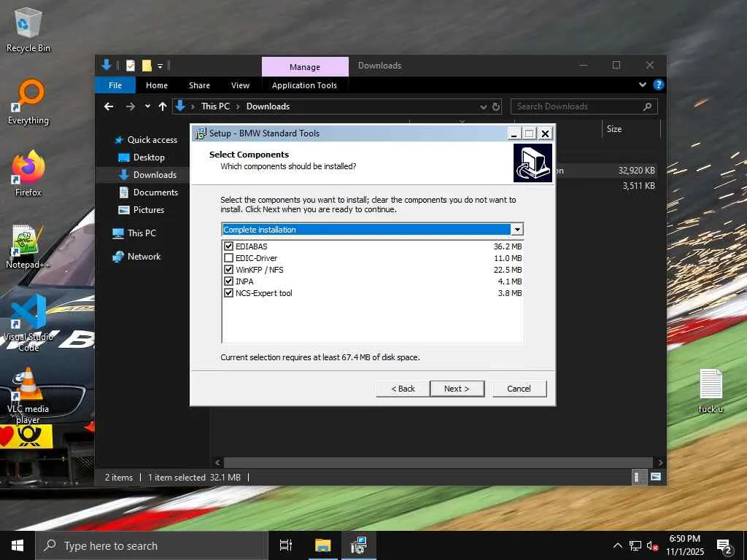Click the New folder quick access icon
The height and width of the screenshot is (560, 747).
coord(147,65)
